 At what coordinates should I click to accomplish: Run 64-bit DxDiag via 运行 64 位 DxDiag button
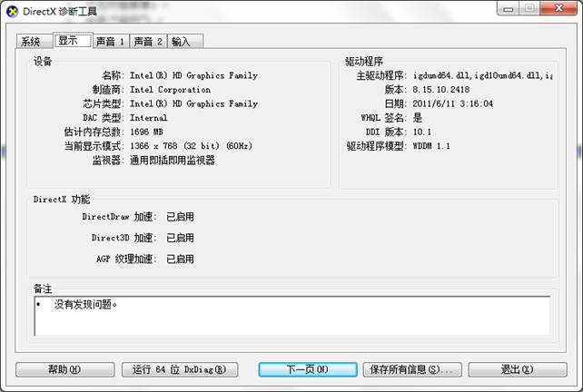click(x=180, y=369)
